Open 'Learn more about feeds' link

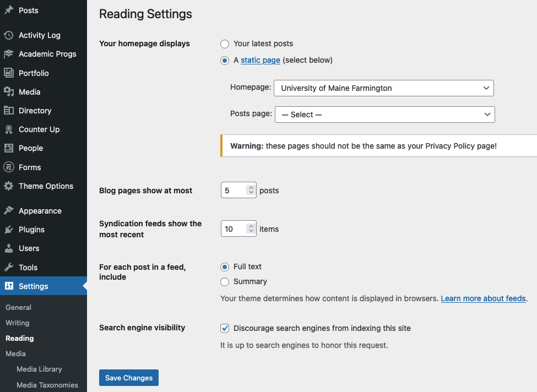(483, 298)
